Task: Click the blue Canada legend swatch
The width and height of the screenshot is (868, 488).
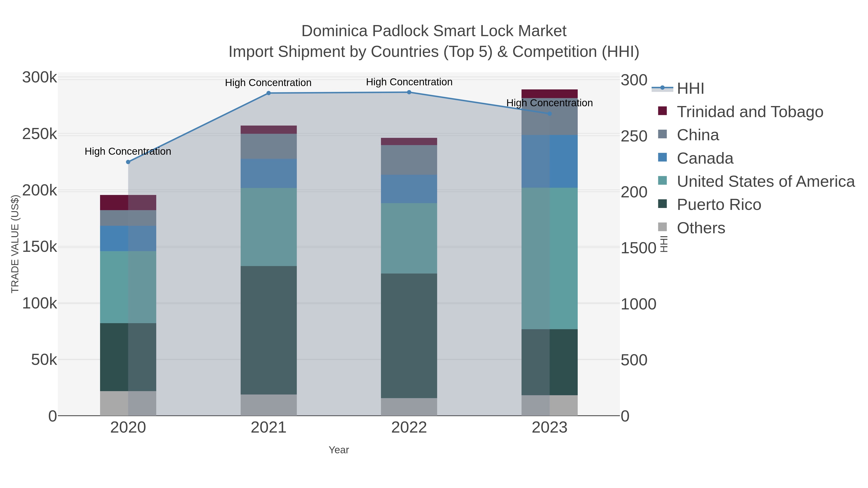Action: click(x=663, y=157)
